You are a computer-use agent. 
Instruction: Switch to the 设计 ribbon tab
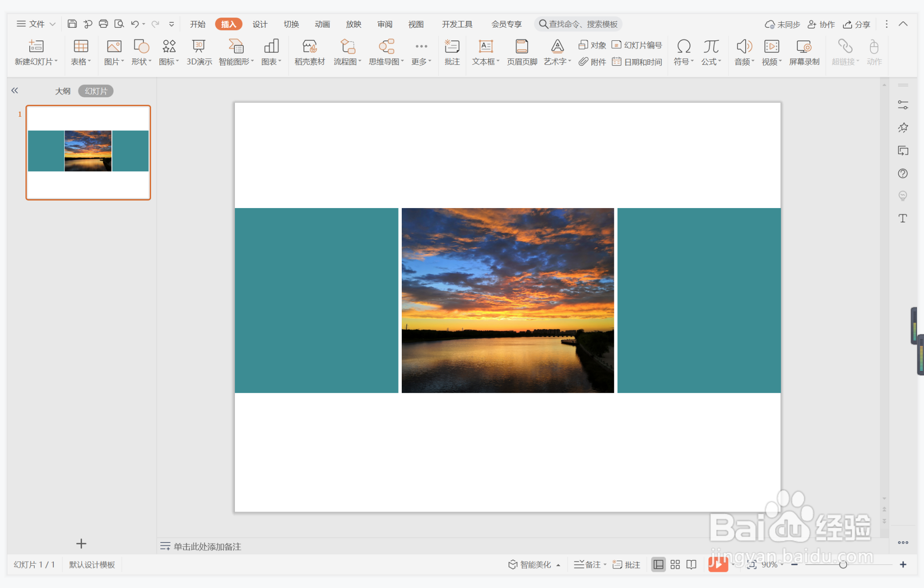pyautogui.click(x=259, y=24)
